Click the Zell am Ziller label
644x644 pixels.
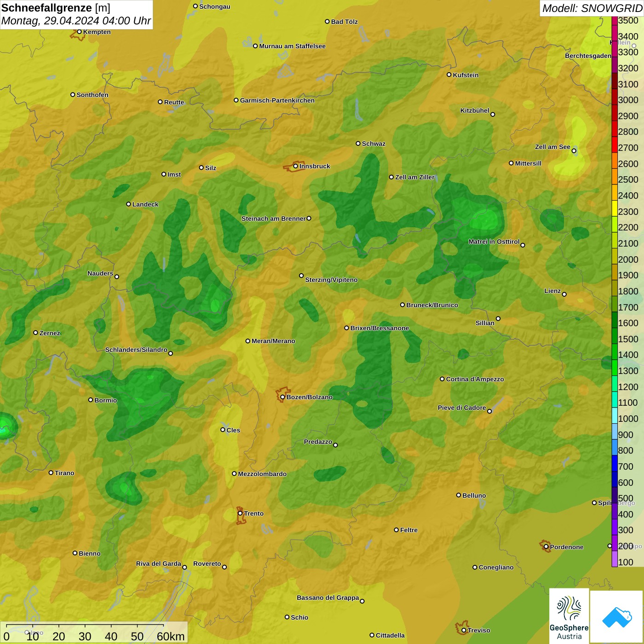coord(415,177)
